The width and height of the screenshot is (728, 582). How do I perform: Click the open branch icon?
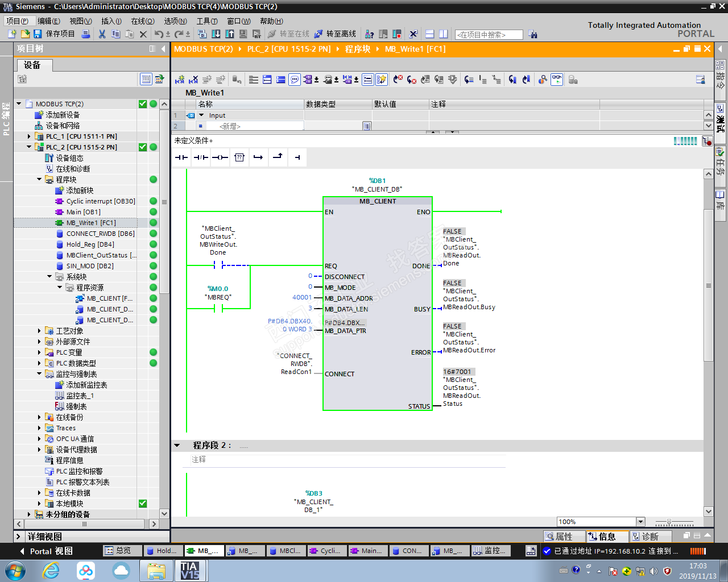pyautogui.click(x=258, y=157)
